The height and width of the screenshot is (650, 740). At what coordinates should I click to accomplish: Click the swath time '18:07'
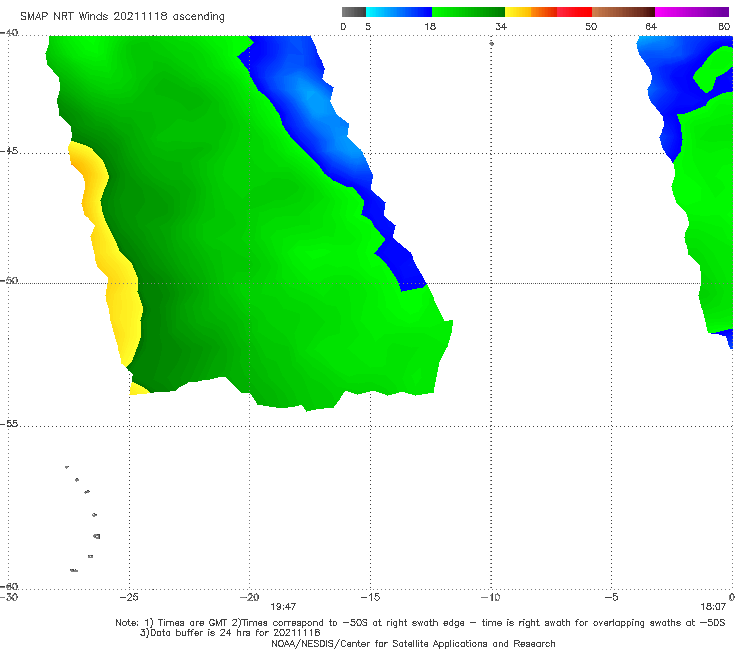point(713,607)
